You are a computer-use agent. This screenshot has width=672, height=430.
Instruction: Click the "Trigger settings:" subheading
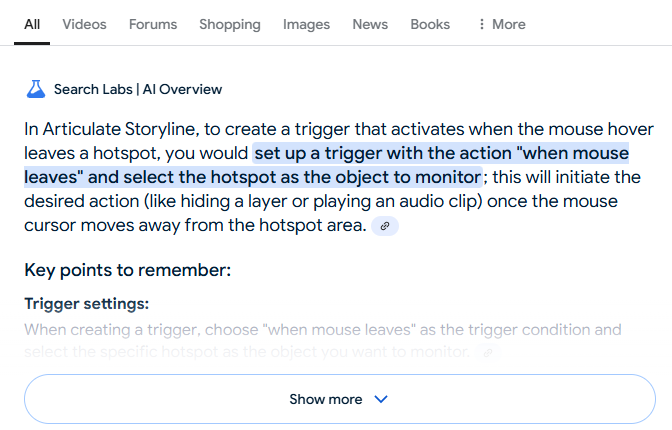86,304
